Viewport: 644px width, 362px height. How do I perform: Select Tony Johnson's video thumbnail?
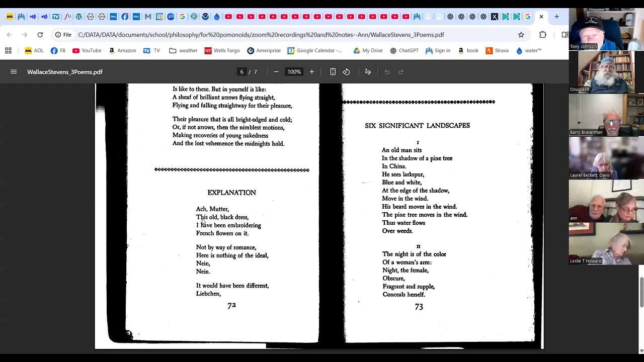(606, 29)
